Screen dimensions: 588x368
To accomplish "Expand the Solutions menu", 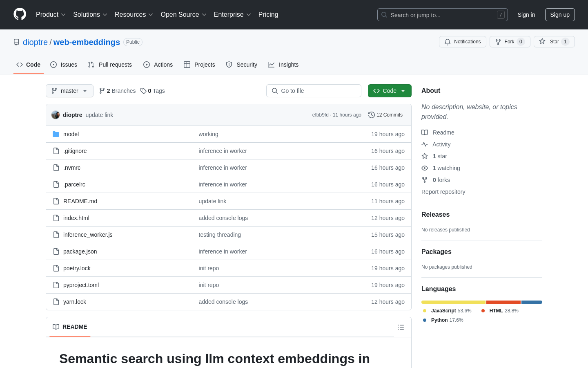I will tap(90, 14).
